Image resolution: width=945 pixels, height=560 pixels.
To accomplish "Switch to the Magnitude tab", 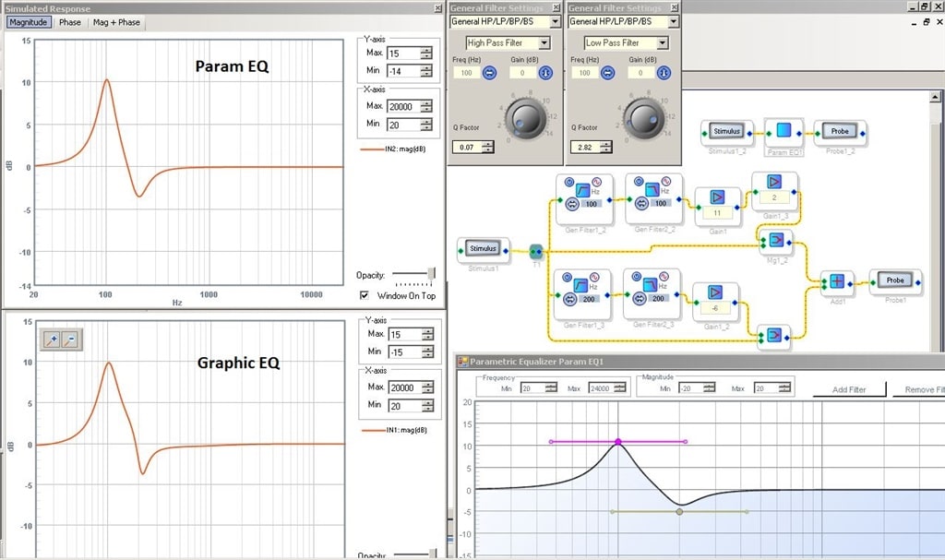I will coord(28,22).
